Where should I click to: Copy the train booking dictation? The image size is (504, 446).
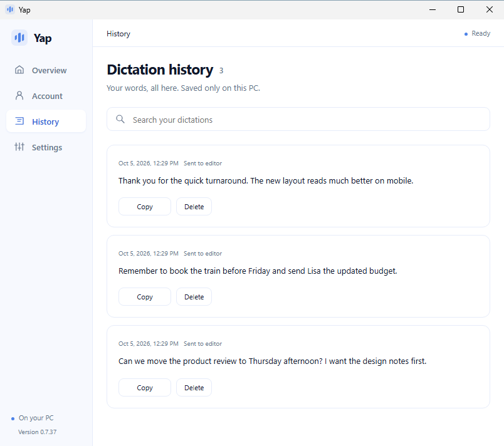point(145,297)
